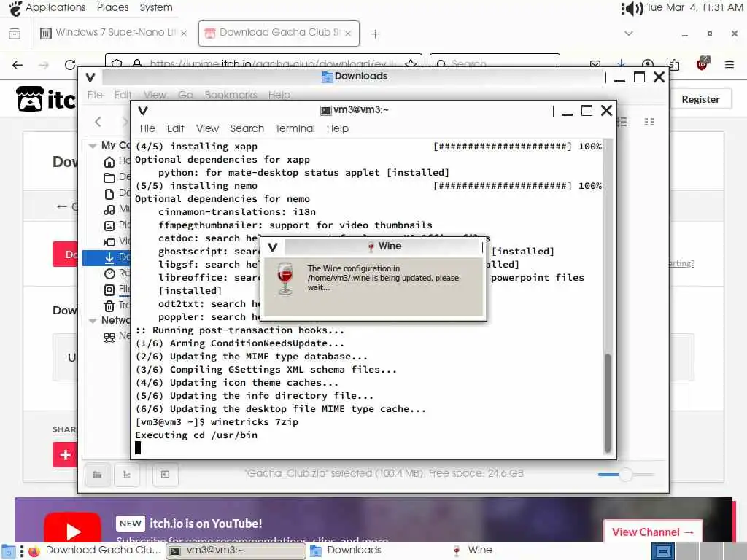Click the Firefox URL address bar
This screenshot has width=747, height=560.
coord(263,63)
